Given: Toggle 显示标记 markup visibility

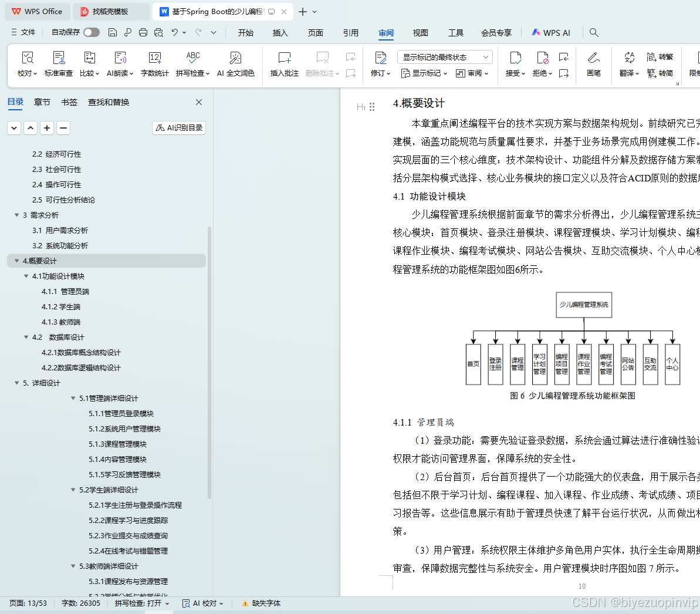Looking at the screenshot, I should tap(422, 73).
